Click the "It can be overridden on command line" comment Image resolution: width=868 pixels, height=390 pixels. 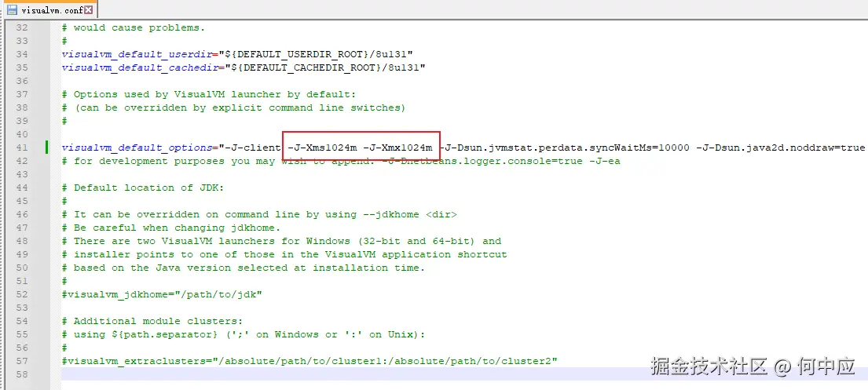coord(259,214)
